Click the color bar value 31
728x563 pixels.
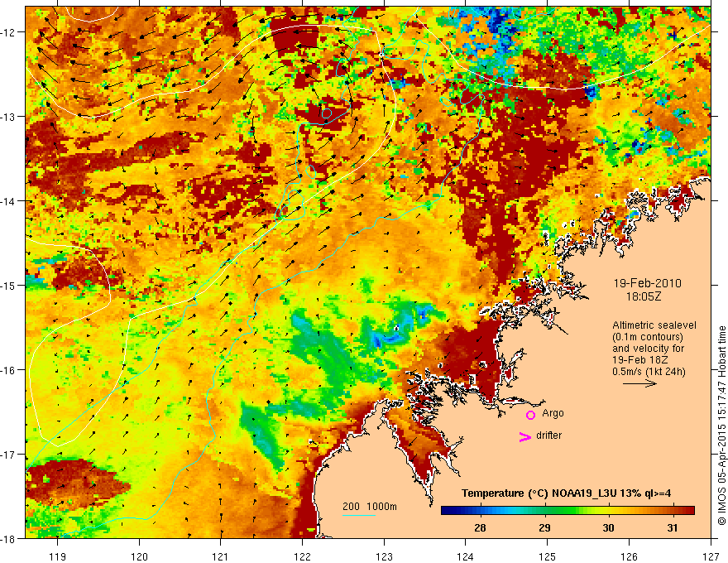coord(673,527)
